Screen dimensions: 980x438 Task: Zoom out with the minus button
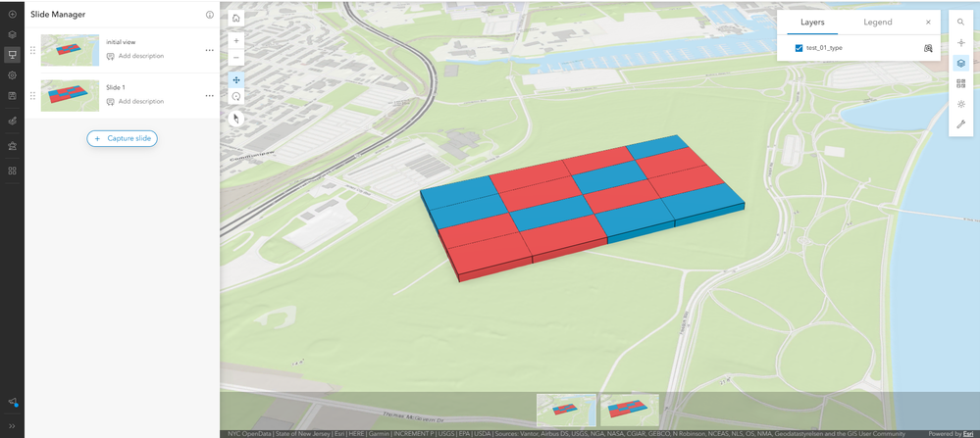(236, 58)
